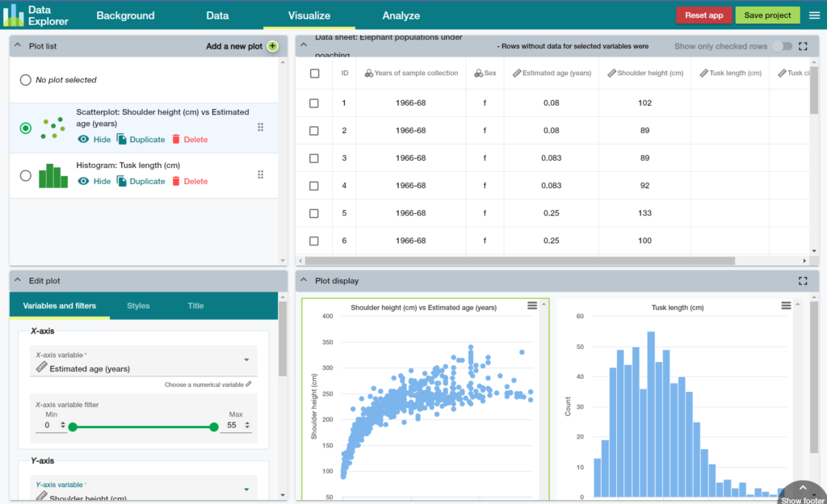Collapse the Edit plot panel

[x=18, y=281]
